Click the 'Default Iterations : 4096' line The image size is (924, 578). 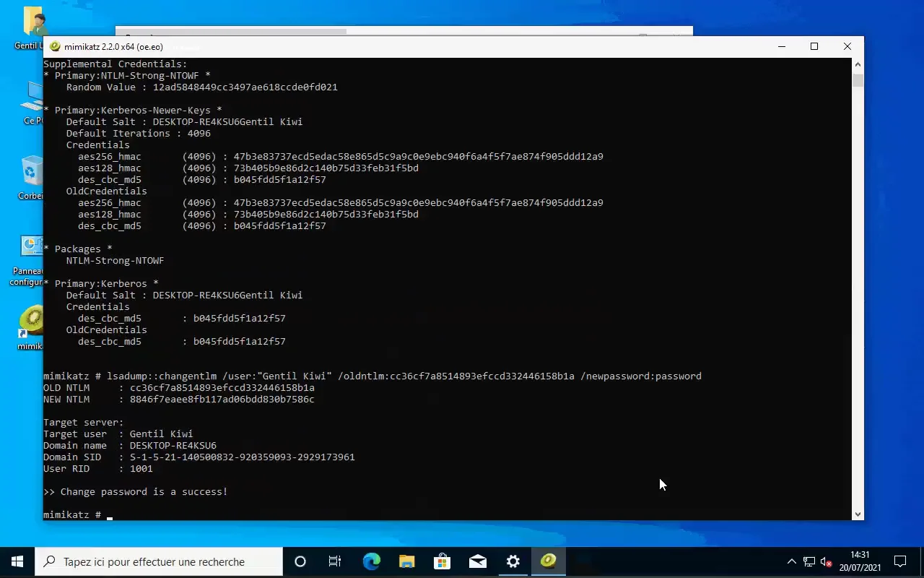pyautogui.click(x=139, y=134)
